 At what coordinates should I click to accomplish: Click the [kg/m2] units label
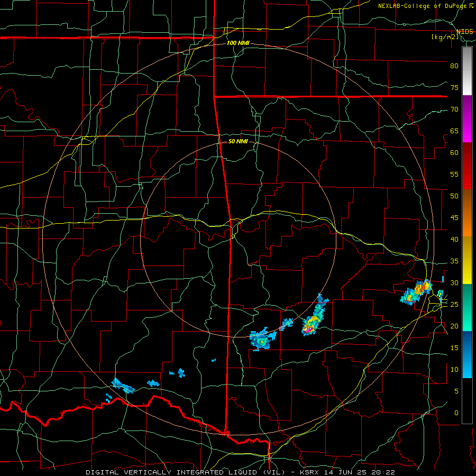[445, 37]
